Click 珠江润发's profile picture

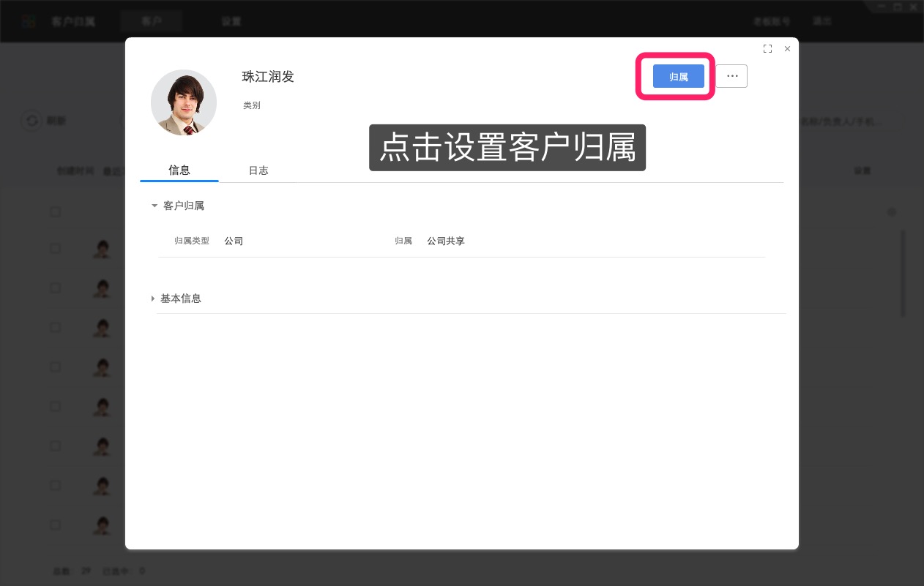coord(184,102)
